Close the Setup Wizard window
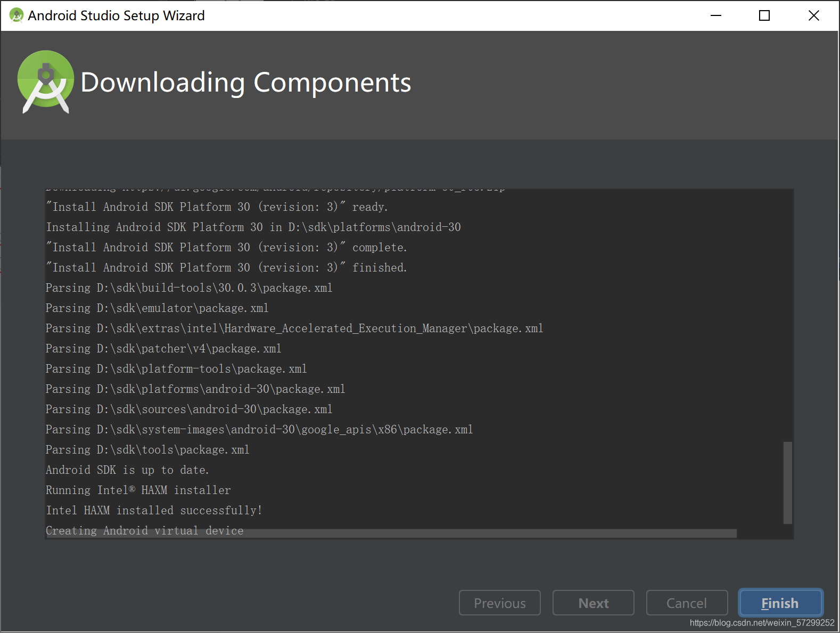 pyautogui.click(x=813, y=15)
